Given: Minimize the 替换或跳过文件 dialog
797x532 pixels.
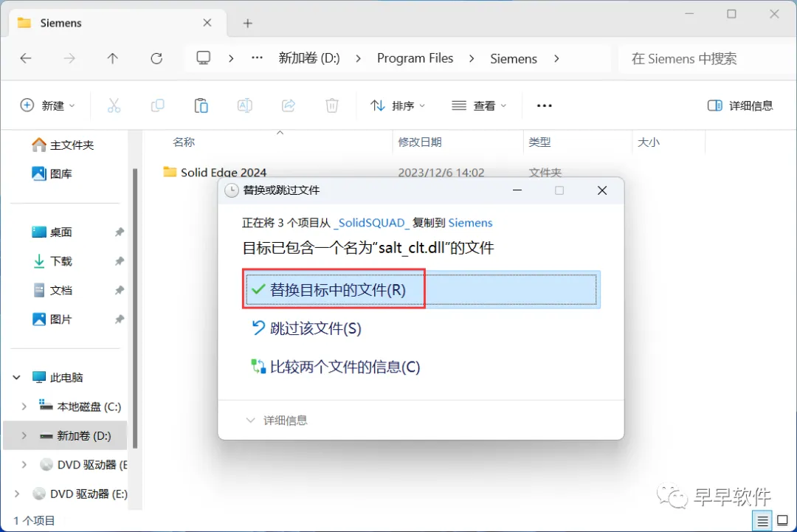Looking at the screenshot, I should (517, 190).
